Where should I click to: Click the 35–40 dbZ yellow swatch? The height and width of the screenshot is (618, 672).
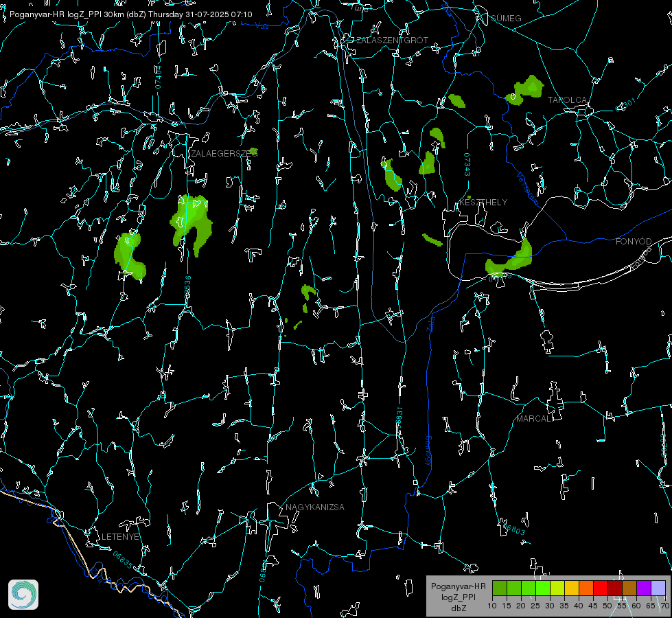tap(572, 588)
